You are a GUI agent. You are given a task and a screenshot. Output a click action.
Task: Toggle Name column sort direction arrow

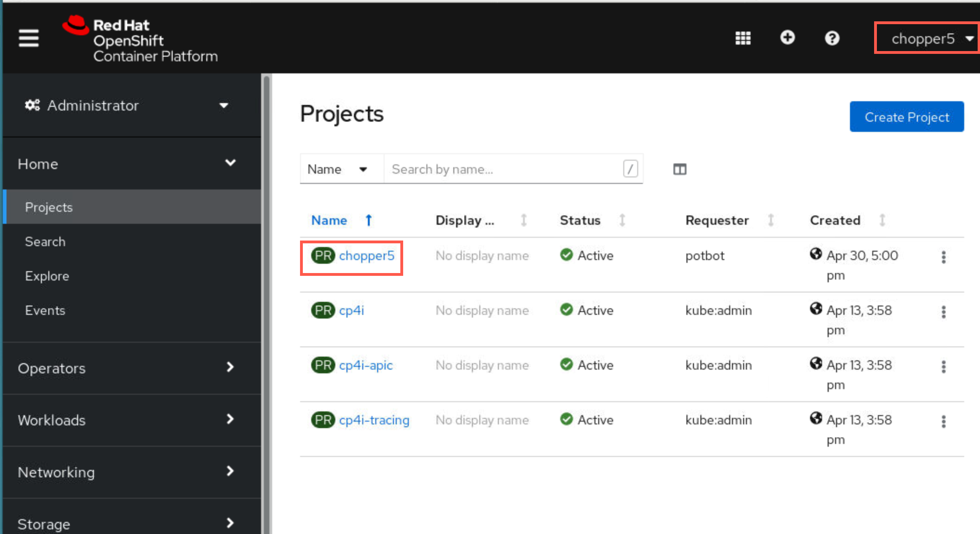point(368,220)
